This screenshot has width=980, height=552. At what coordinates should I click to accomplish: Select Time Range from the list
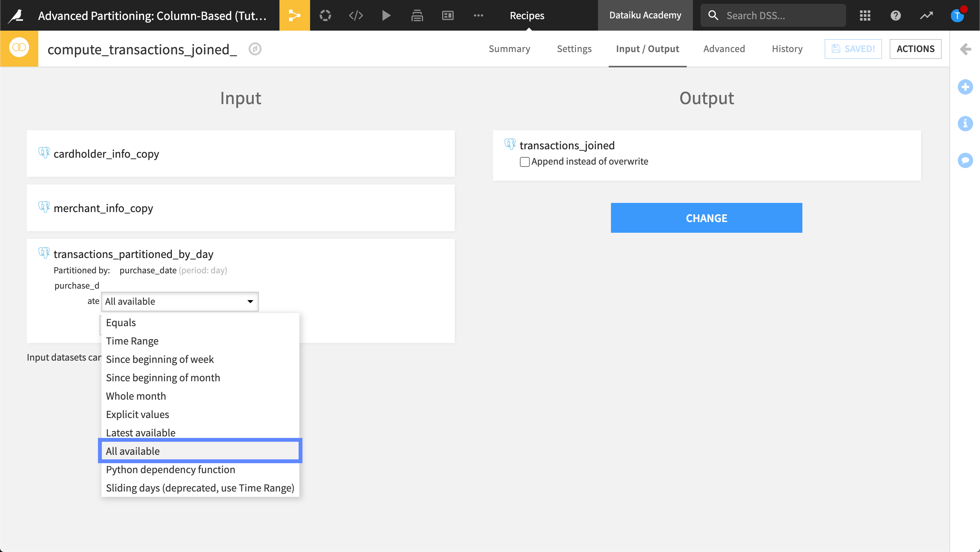[132, 341]
